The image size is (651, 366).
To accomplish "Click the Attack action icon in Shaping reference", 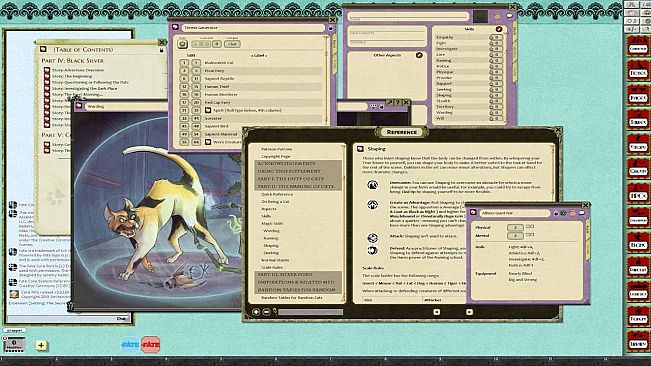I will pos(372,238).
